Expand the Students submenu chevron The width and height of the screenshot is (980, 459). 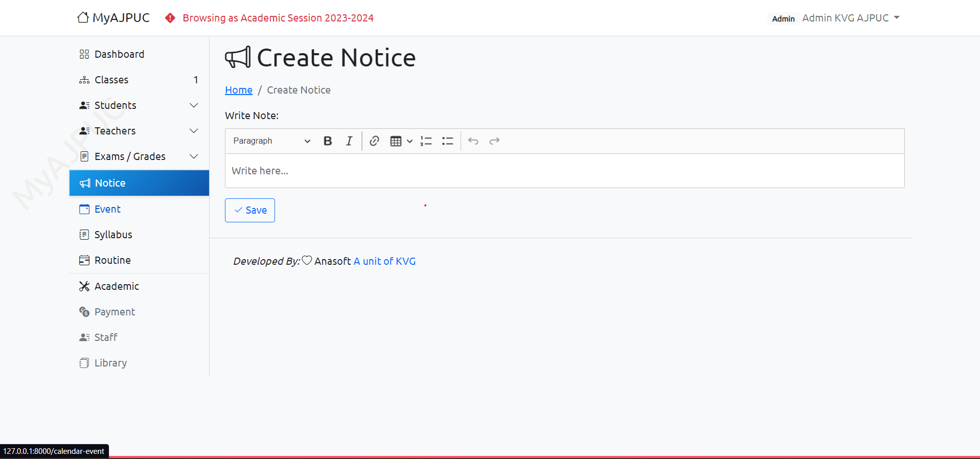194,105
